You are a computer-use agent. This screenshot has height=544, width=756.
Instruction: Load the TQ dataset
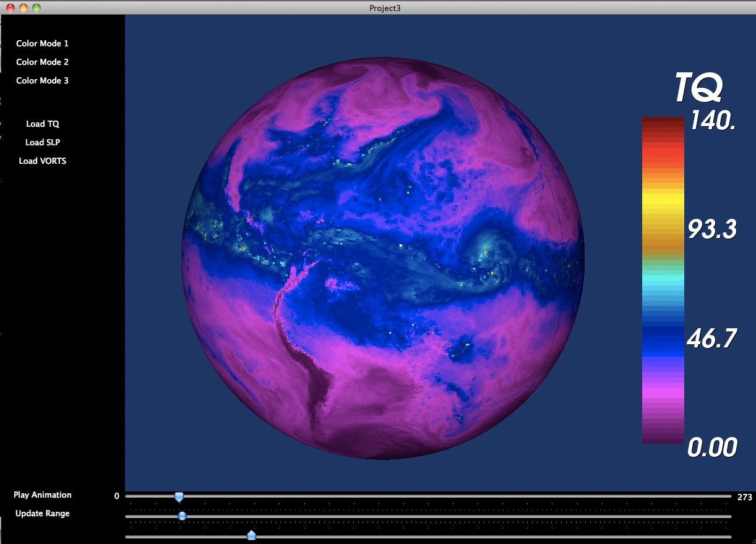pyautogui.click(x=43, y=124)
